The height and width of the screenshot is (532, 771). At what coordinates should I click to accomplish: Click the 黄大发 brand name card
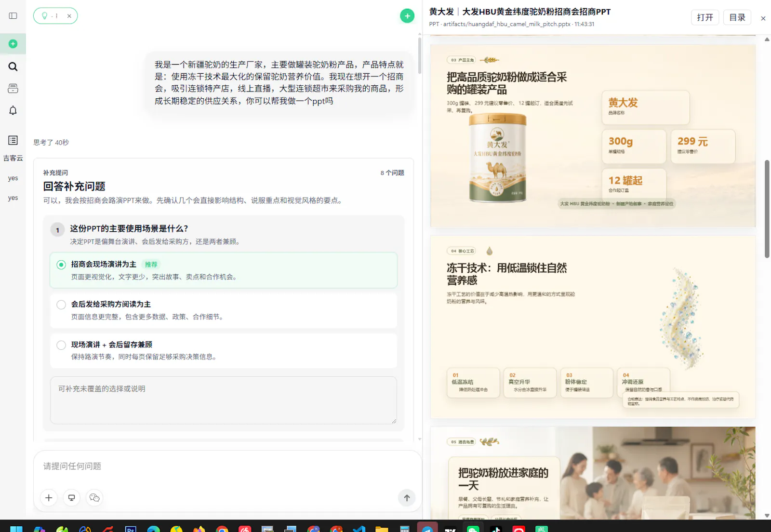pyautogui.click(x=646, y=107)
